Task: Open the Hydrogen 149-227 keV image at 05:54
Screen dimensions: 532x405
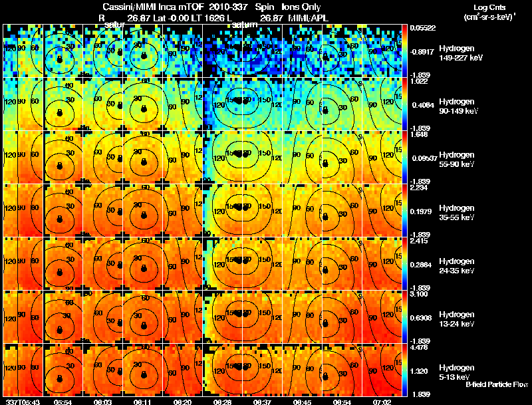Action: tap(63, 51)
